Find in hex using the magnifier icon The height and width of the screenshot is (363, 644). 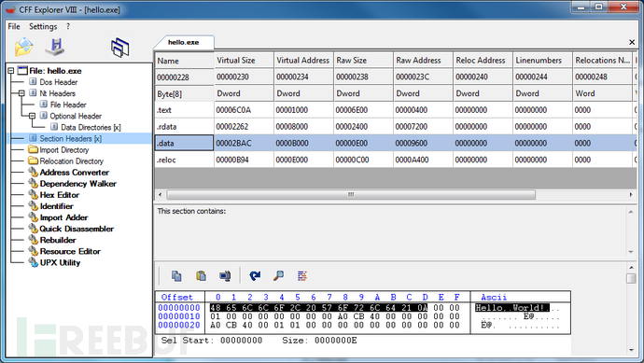click(x=278, y=276)
